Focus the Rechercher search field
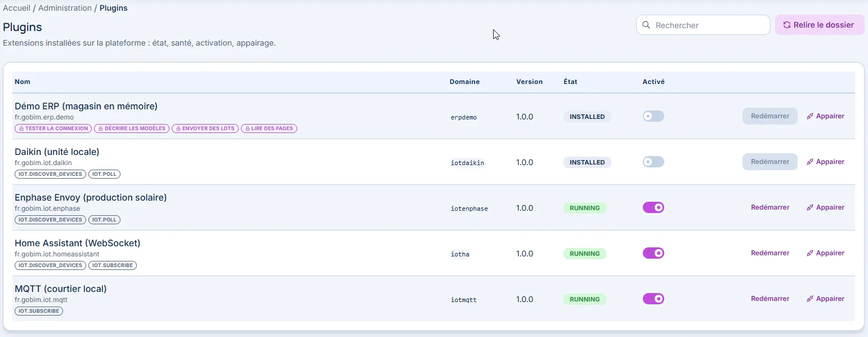868x337 pixels. [x=703, y=25]
